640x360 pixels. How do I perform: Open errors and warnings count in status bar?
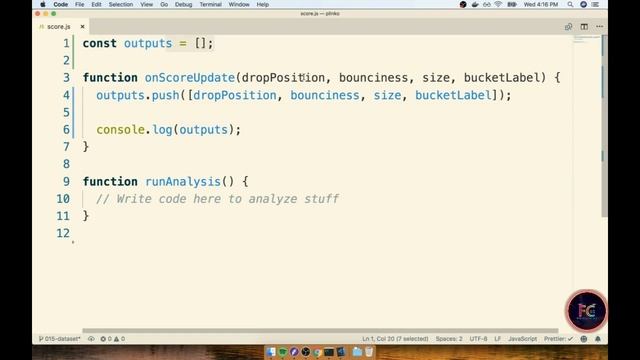(x=113, y=339)
